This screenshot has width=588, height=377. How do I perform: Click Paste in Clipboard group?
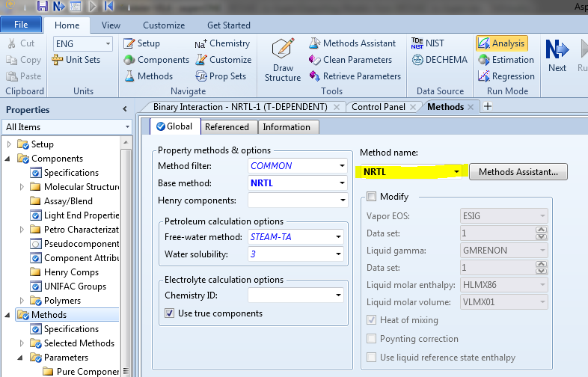(23, 76)
